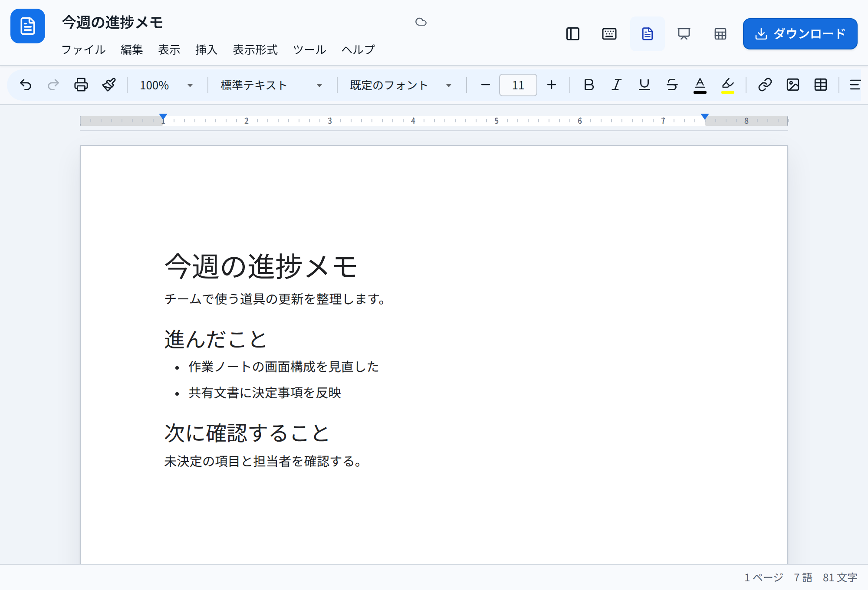This screenshot has height=590, width=868.
Task: Open the 既定のフォント font dropdown
Action: (x=401, y=85)
